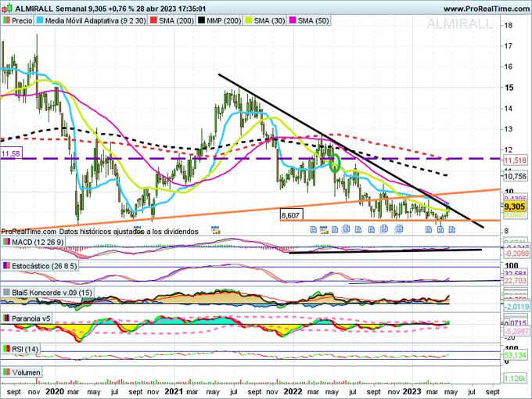532x399 pixels.
Task: Select the -5,2887 Paranoia value label
Action: [516, 331]
